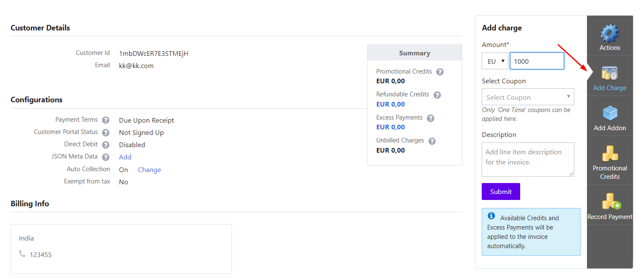This screenshot has height=279, width=644.
Task: Click the help icon next to Excess Payments
Action: point(430,118)
